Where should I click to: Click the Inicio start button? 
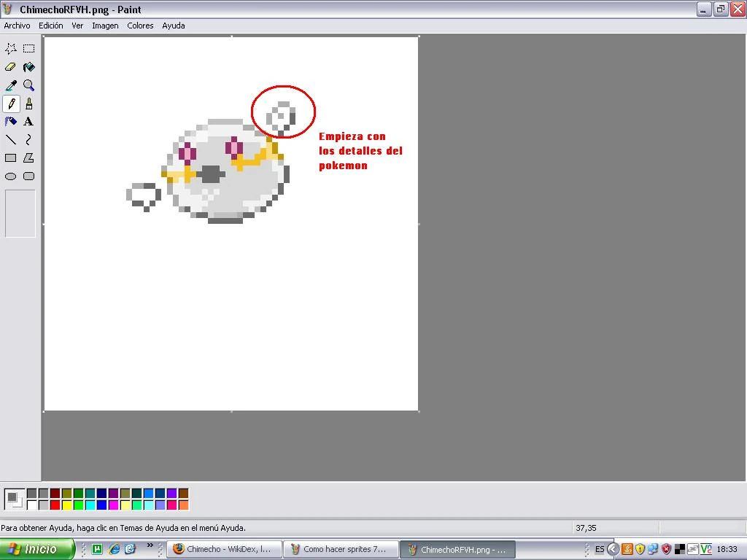click(37, 549)
